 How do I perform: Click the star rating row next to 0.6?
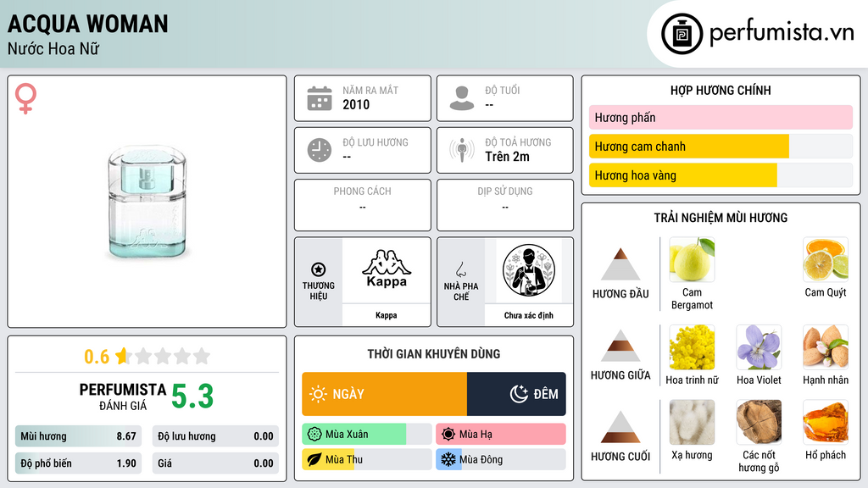[x=163, y=356]
